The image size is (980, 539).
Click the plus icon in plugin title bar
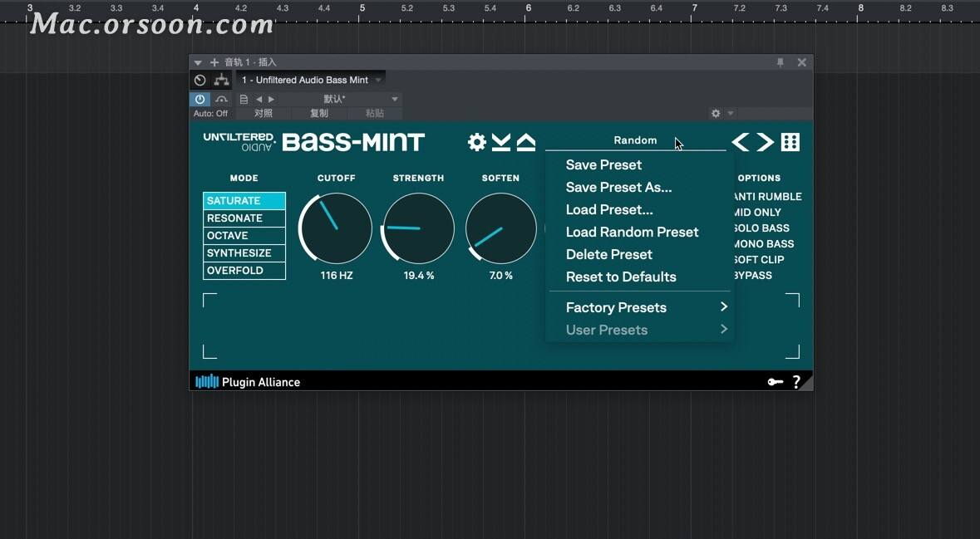pos(214,62)
